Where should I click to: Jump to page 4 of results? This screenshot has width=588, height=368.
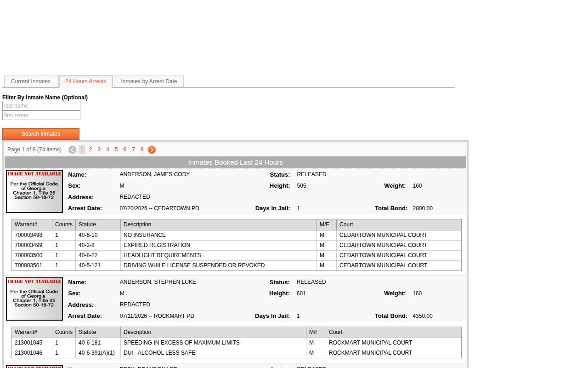[107, 149]
